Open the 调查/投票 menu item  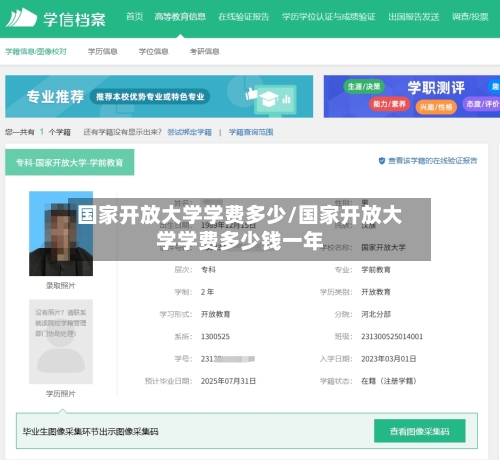pyautogui.click(x=470, y=17)
